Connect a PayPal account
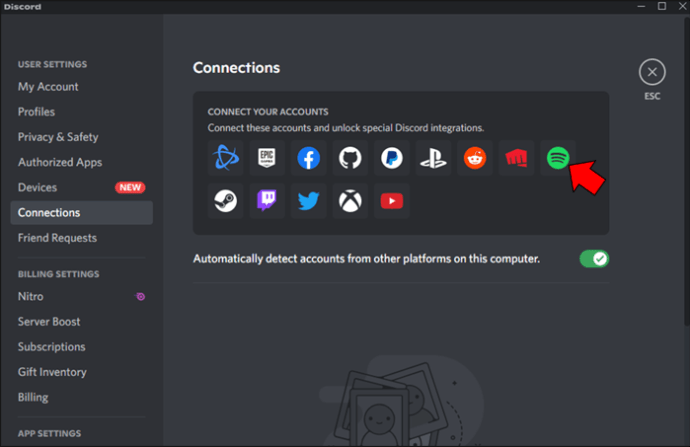690x447 pixels. 392,158
